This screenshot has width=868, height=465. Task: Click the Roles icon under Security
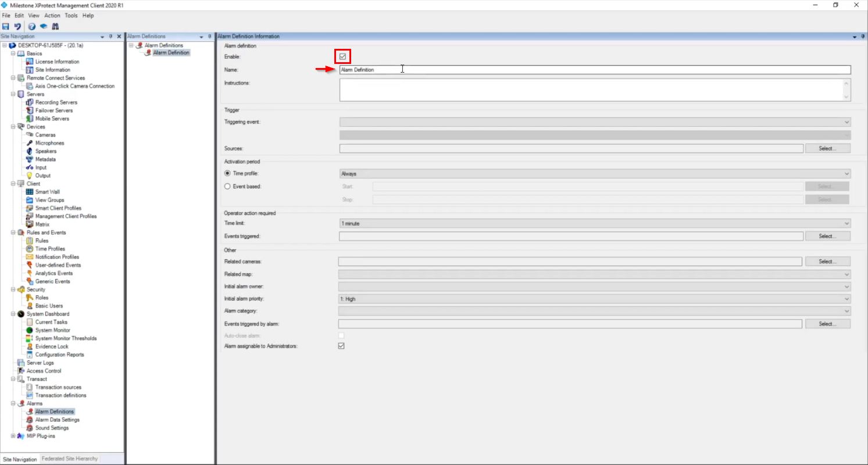coord(30,298)
